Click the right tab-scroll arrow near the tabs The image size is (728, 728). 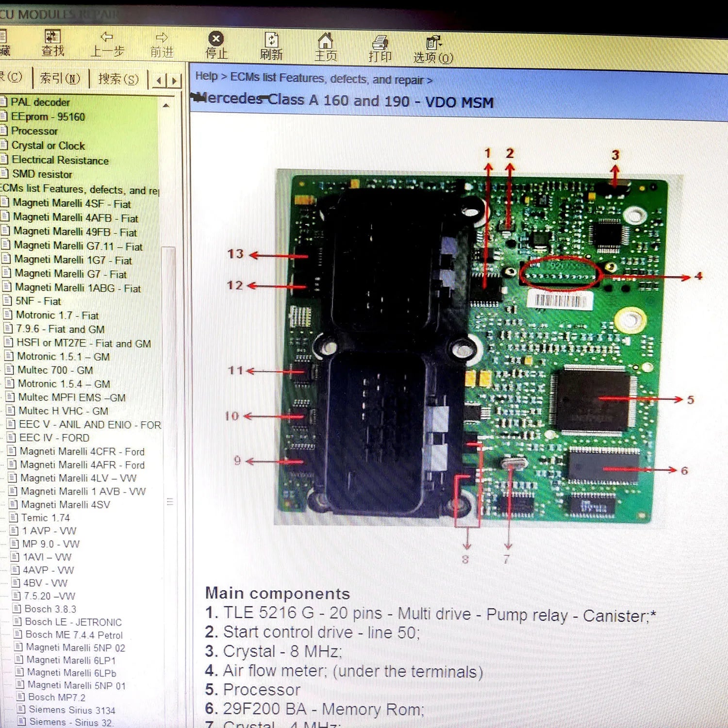174,79
